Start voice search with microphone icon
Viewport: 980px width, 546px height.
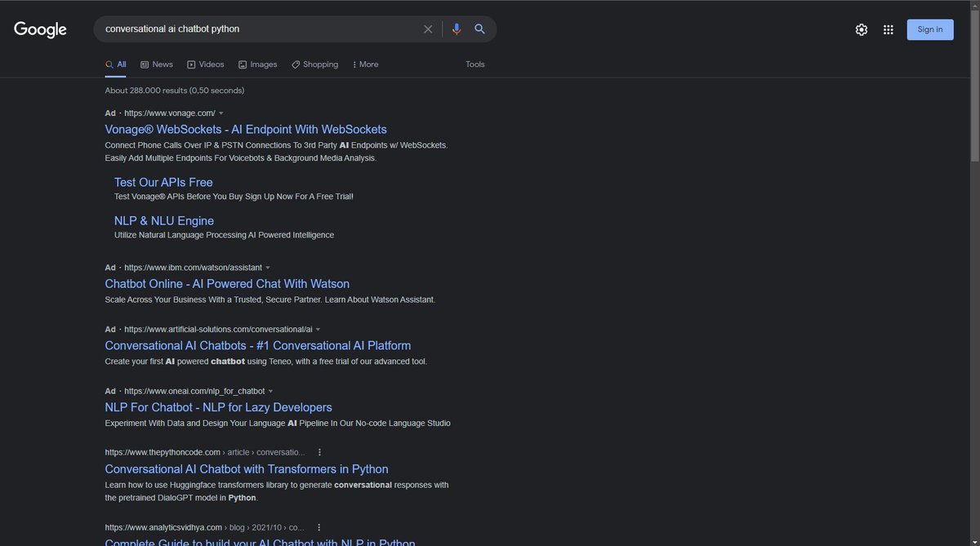[457, 29]
